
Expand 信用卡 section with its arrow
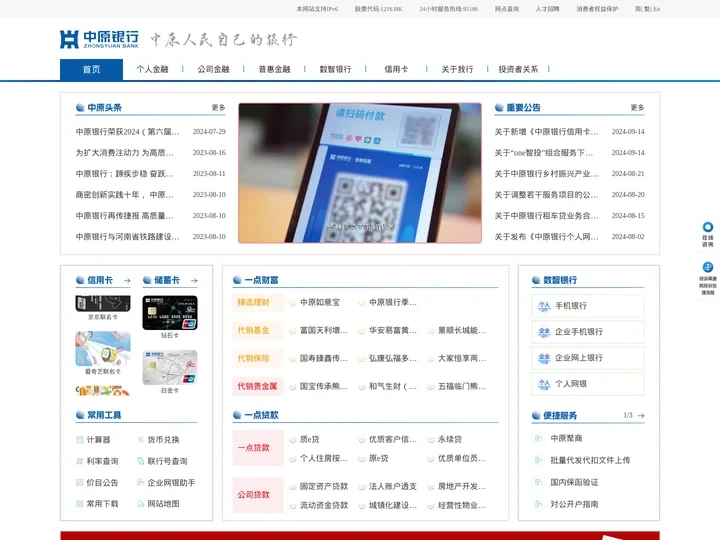point(127,281)
